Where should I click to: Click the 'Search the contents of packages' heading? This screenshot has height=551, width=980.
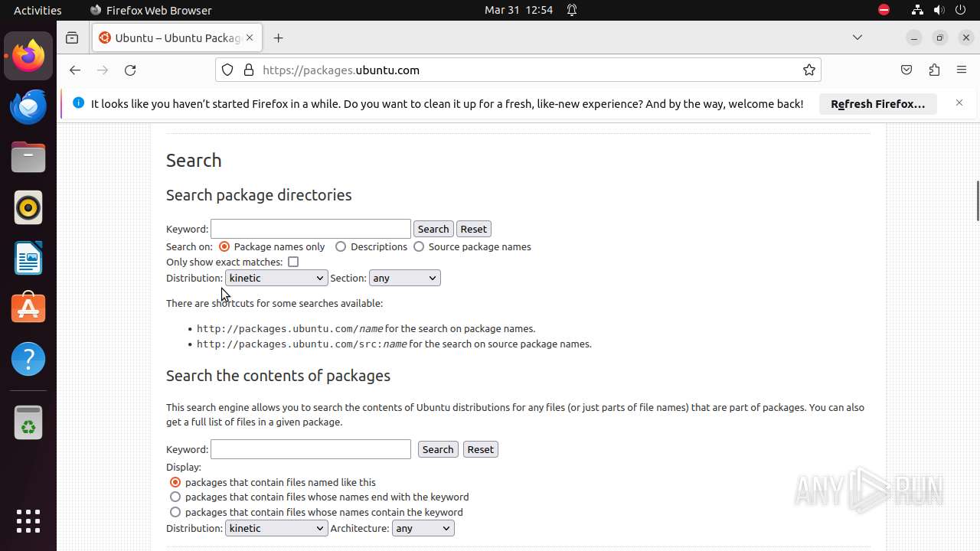click(x=278, y=376)
